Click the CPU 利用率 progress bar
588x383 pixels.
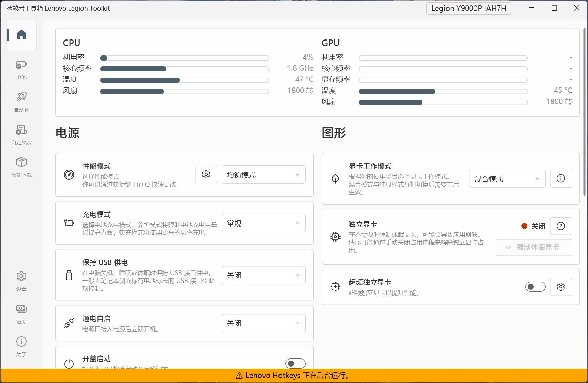point(184,58)
